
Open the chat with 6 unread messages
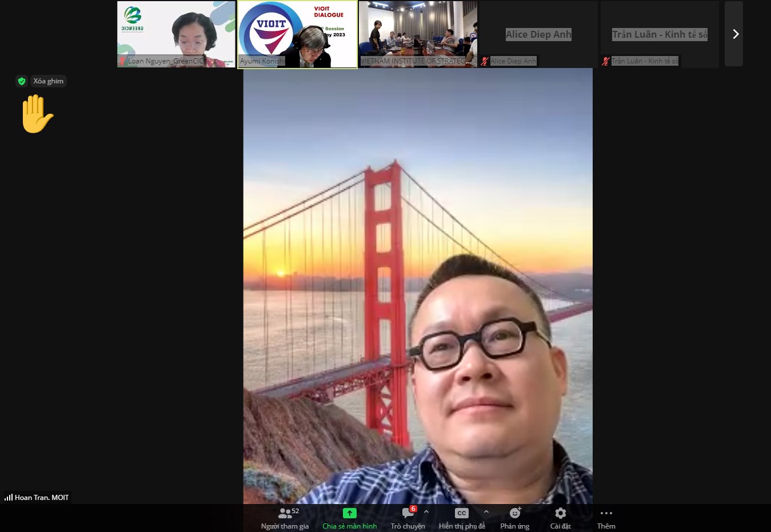(x=408, y=513)
